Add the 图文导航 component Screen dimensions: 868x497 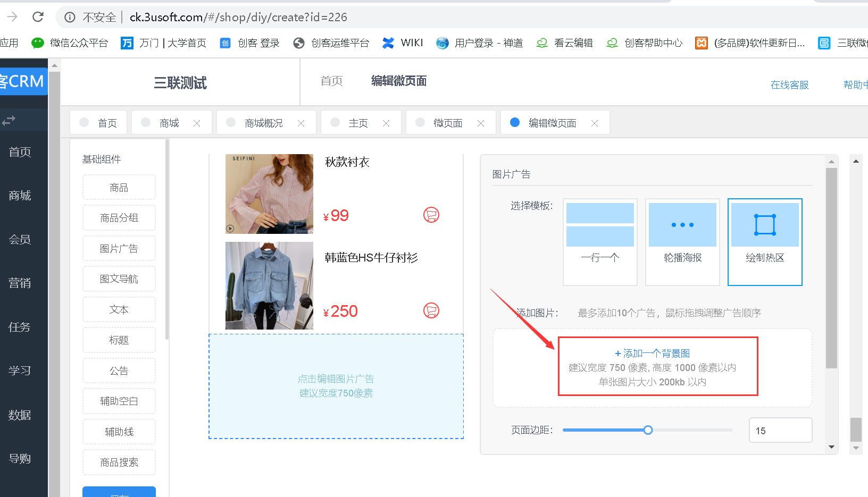[119, 279]
